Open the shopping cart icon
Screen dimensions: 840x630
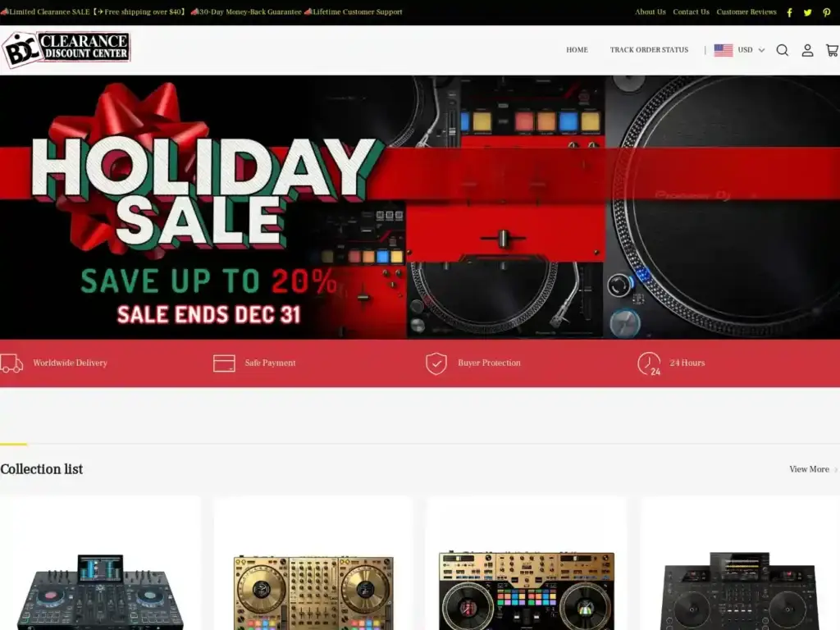click(833, 50)
